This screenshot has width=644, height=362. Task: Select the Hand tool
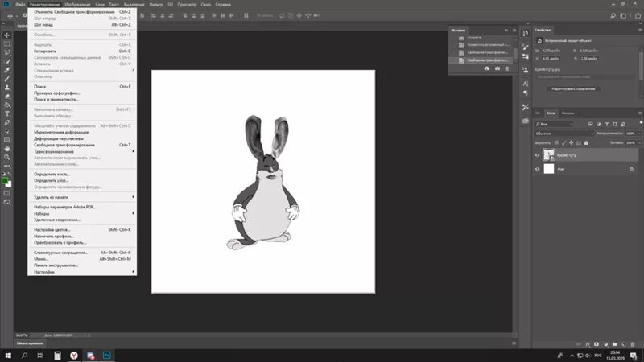7,149
